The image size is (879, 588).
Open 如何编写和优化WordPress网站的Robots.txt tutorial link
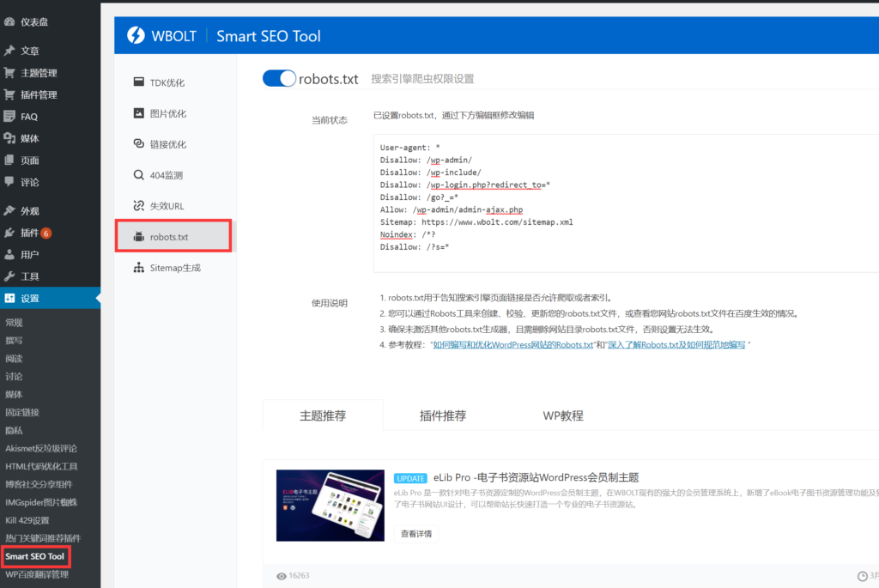[512, 344]
